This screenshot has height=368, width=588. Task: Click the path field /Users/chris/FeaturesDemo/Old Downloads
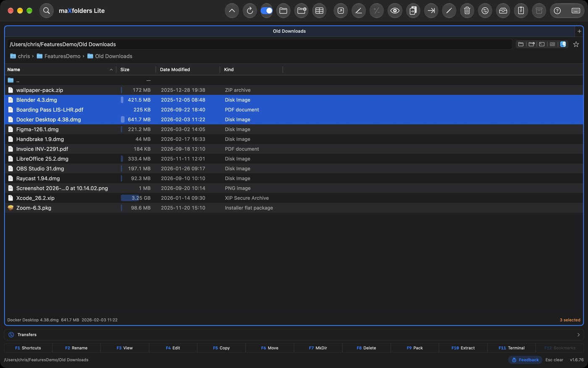click(260, 44)
